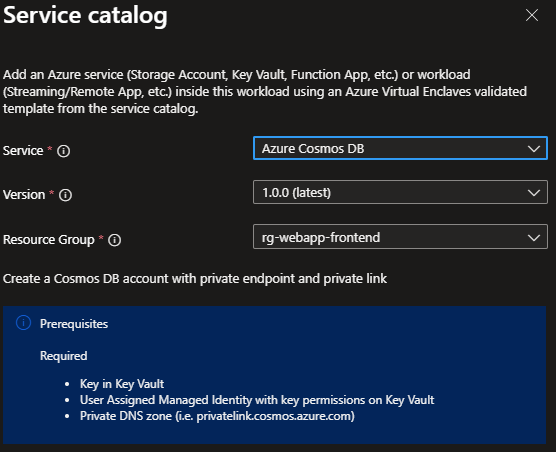The width and height of the screenshot is (556, 452).
Task: Click the 'Add an Azure service' intro paragraph
Action: 265,91
